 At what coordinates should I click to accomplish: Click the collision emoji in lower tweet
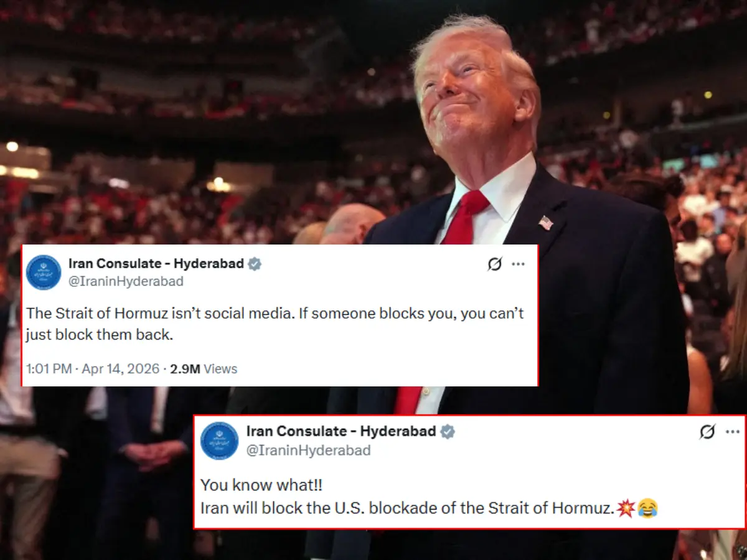(625, 508)
